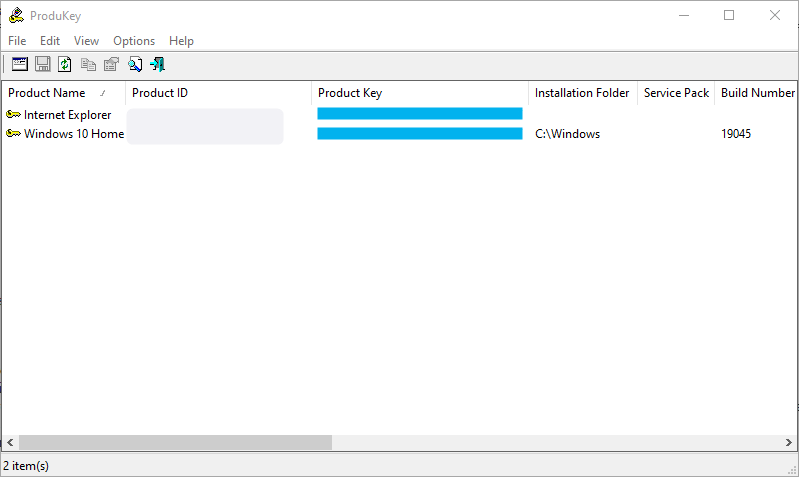
Task: Expand the Options menu
Action: coord(134,41)
